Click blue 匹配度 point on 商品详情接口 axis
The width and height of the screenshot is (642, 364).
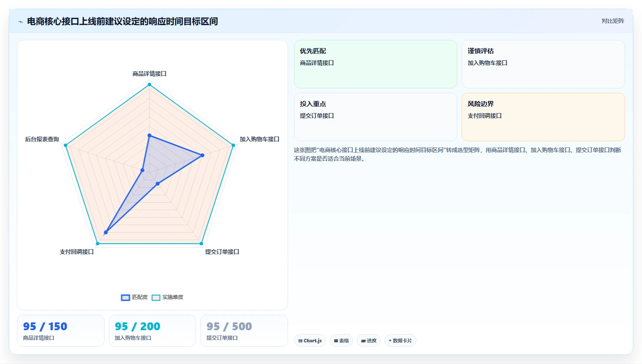click(x=149, y=136)
